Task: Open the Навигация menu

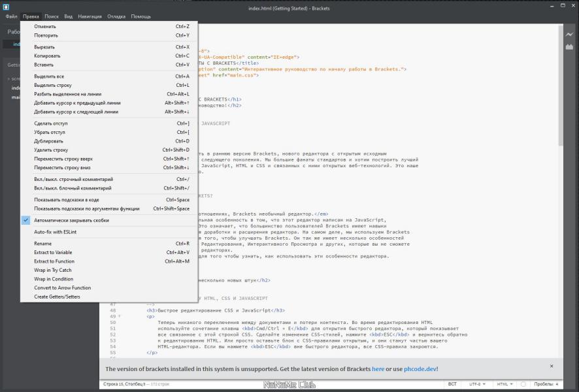Action: coord(90,16)
